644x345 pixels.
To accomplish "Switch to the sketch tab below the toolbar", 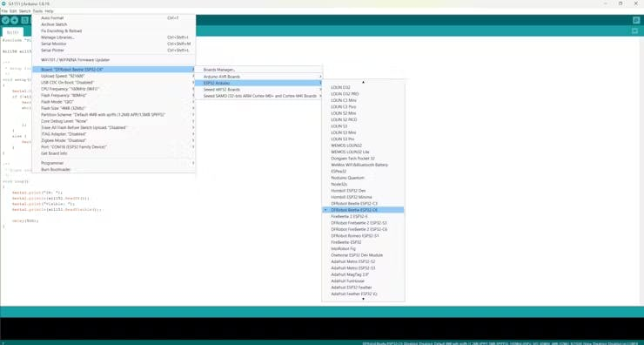I will click(x=12, y=32).
